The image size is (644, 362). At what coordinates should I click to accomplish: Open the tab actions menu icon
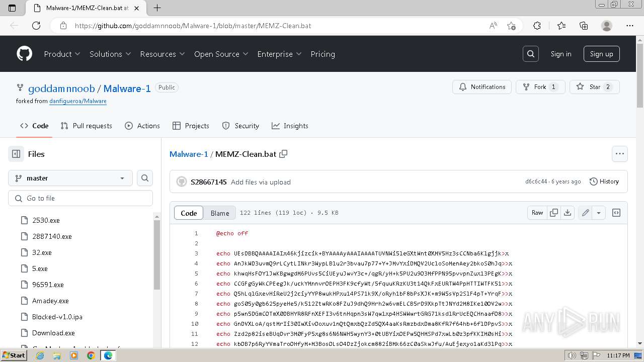click(x=12, y=8)
